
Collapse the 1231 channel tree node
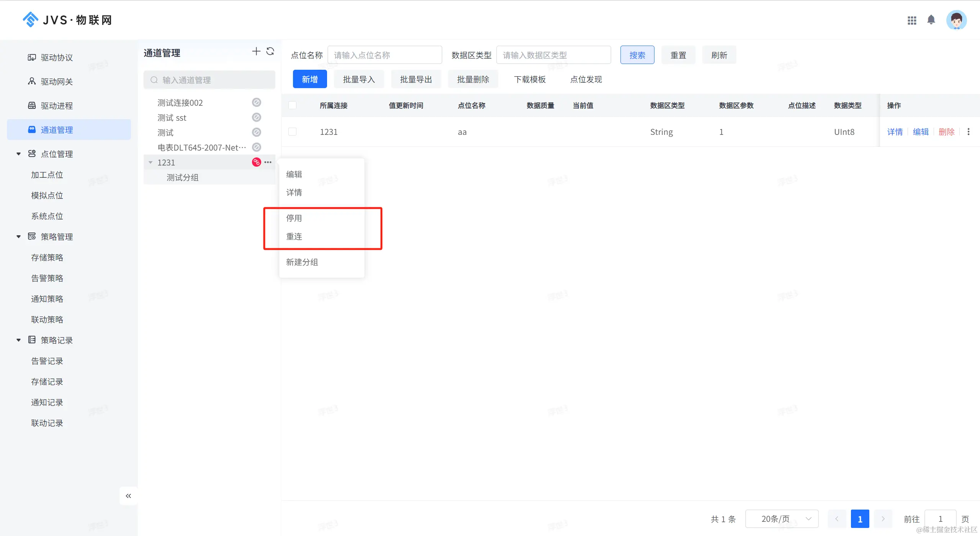click(151, 162)
